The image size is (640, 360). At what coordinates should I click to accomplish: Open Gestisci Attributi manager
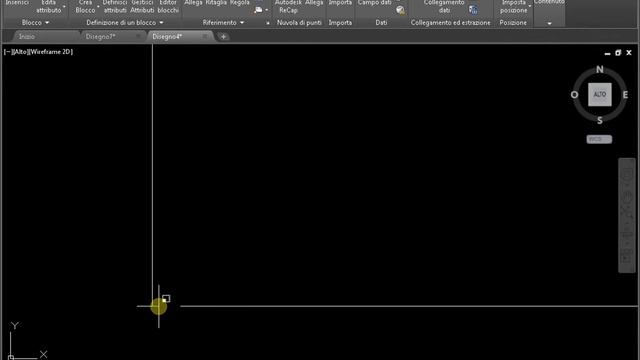pos(142,7)
